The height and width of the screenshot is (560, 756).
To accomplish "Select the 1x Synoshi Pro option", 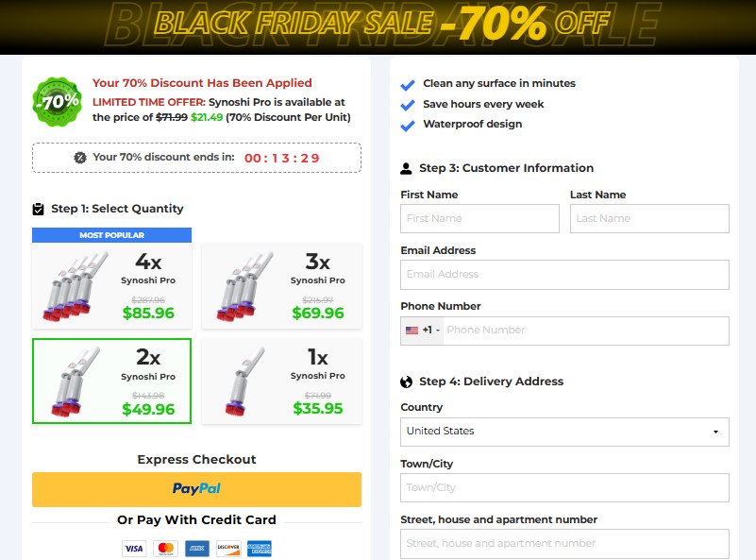I will [281, 379].
